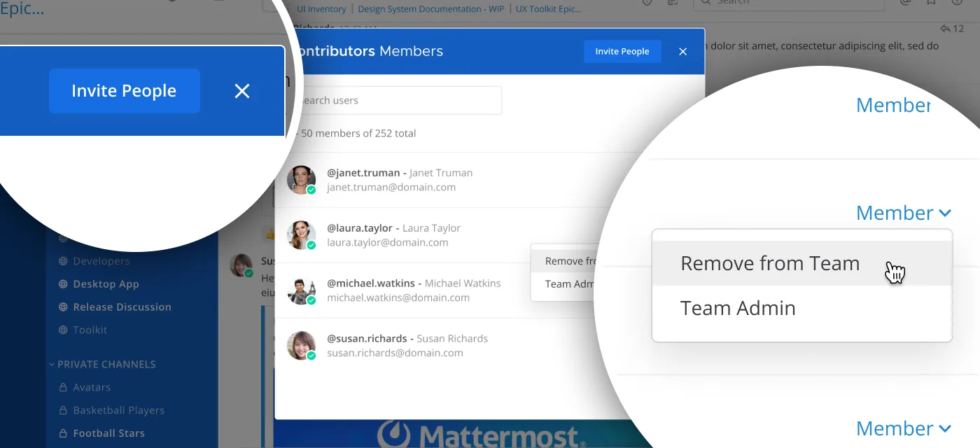This screenshot has height=448, width=980.
Task: Click the reply arrow with count 12
Action: [952, 29]
